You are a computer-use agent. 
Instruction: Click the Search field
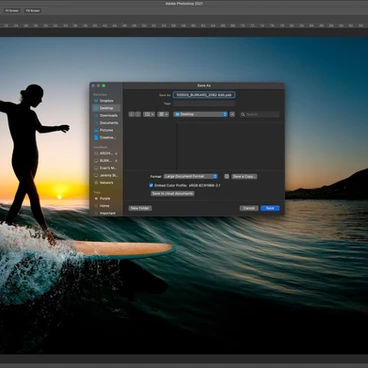[x=260, y=114]
